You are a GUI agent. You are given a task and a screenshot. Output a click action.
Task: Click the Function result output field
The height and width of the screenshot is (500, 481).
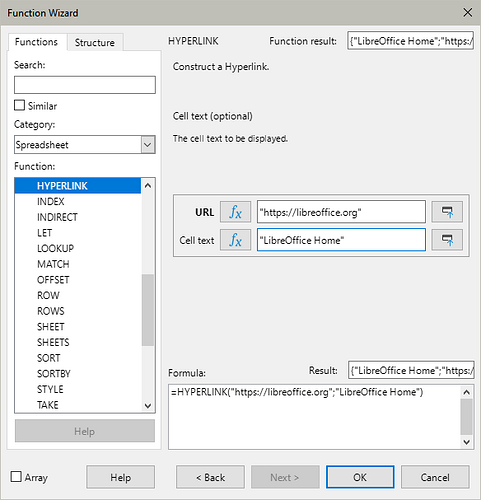click(410, 41)
